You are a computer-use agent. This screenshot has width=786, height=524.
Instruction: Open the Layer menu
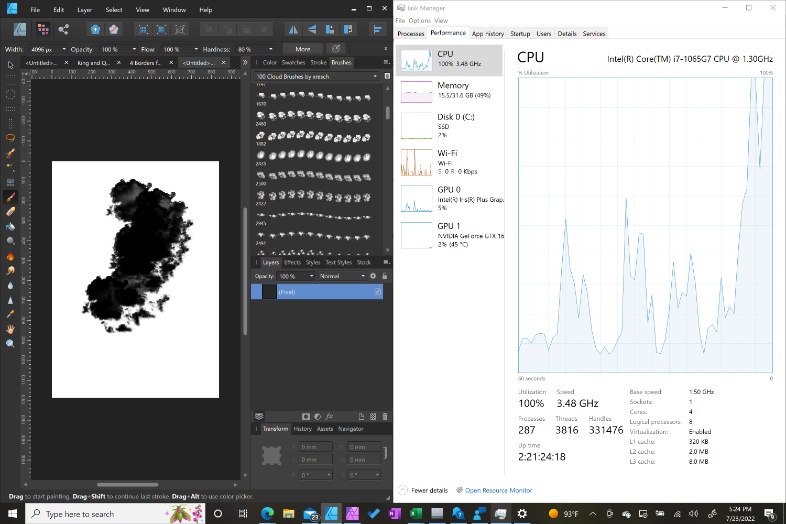click(85, 9)
